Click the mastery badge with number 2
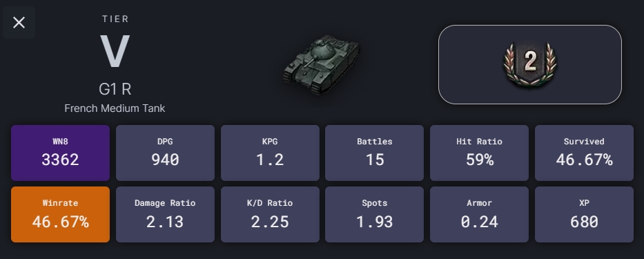Viewport: 644px width, 259px height. pyautogui.click(x=530, y=64)
